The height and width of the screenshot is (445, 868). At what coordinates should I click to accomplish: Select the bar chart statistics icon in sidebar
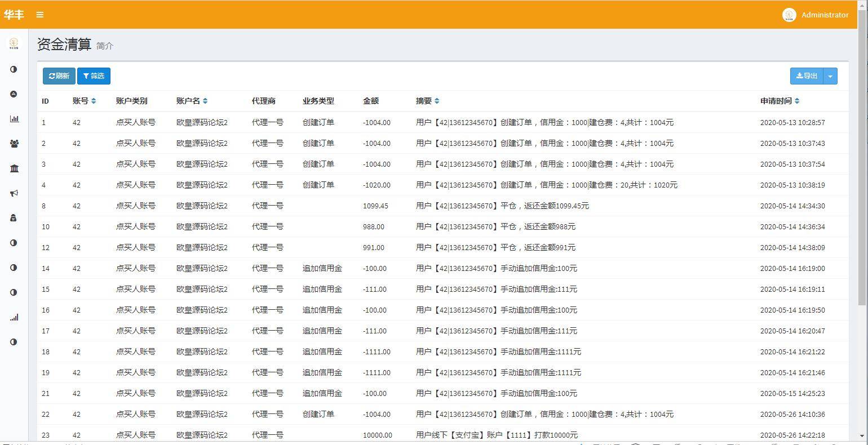(14, 119)
